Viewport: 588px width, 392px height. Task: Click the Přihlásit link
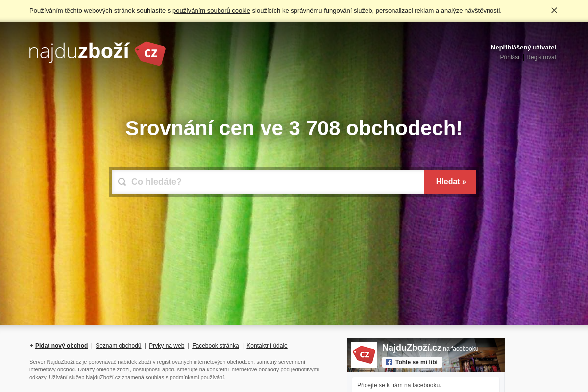(x=510, y=57)
